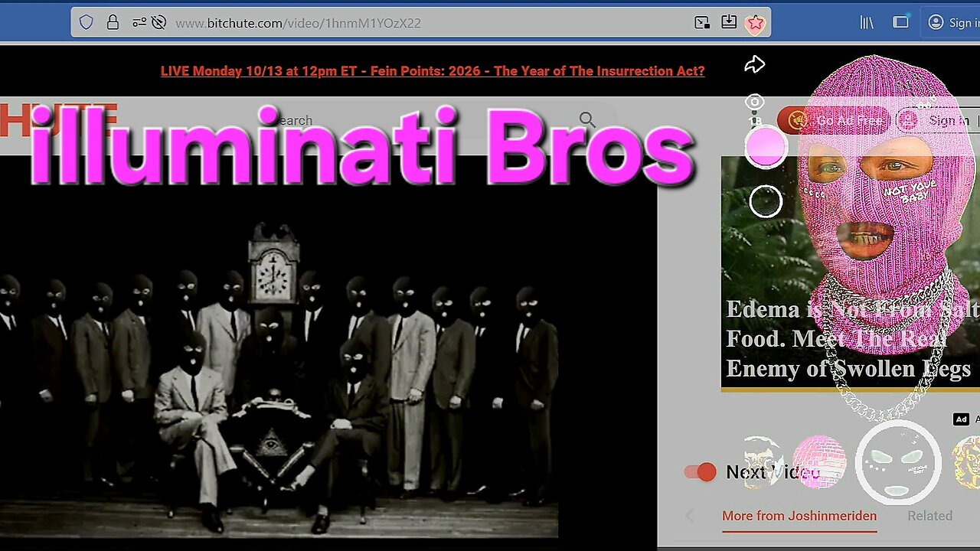Click the left chevron beside the tabs
The image size is (980, 551).
[x=689, y=516]
